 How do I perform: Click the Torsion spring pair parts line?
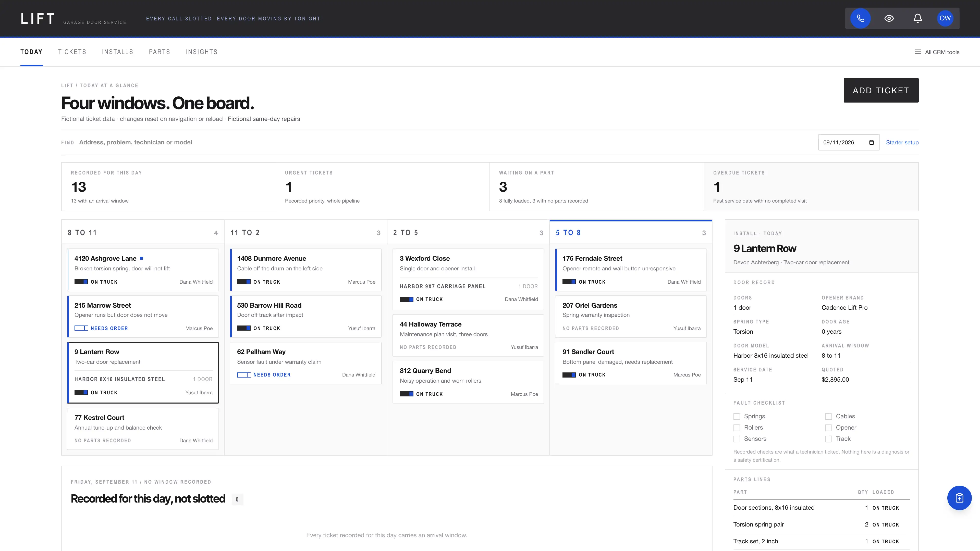821,524
